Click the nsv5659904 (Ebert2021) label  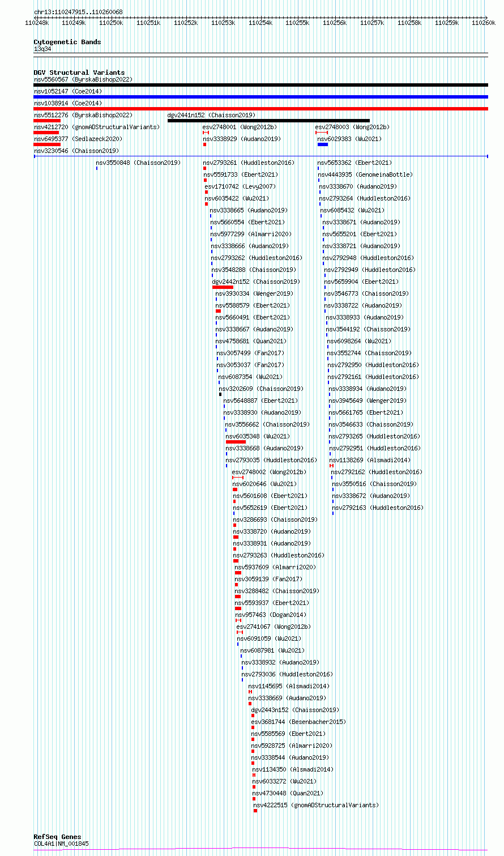(361, 282)
